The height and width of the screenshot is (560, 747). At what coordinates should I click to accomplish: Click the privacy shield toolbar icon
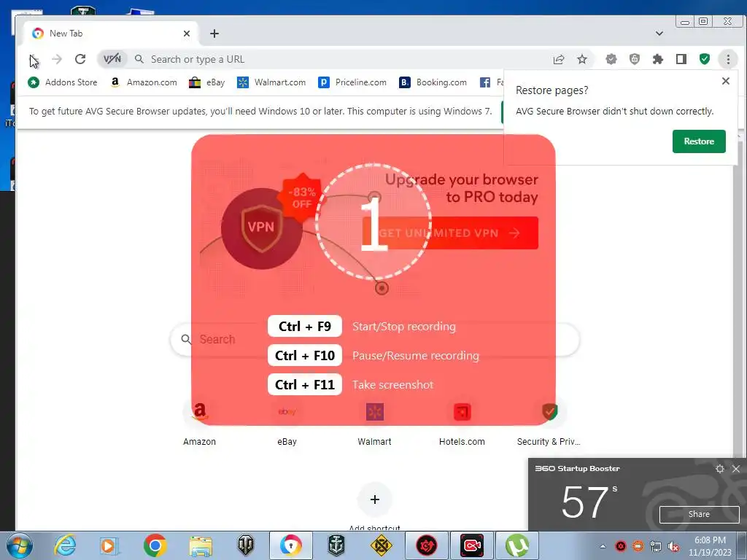(x=635, y=59)
